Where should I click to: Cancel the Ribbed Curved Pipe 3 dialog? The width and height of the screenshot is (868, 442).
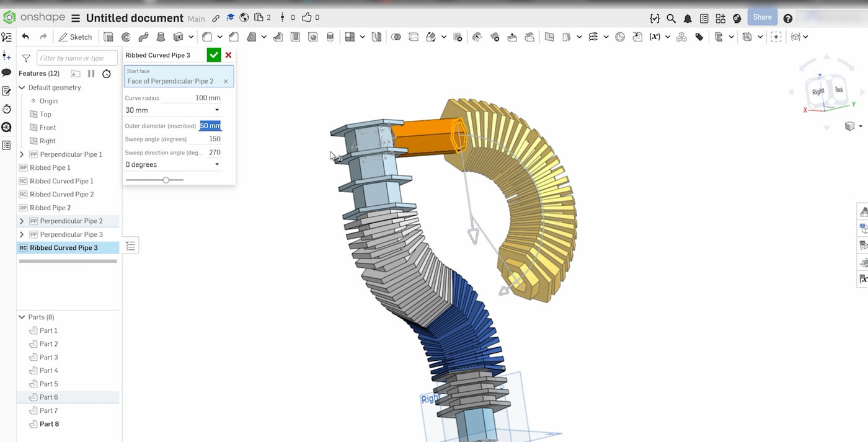(228, 55)
